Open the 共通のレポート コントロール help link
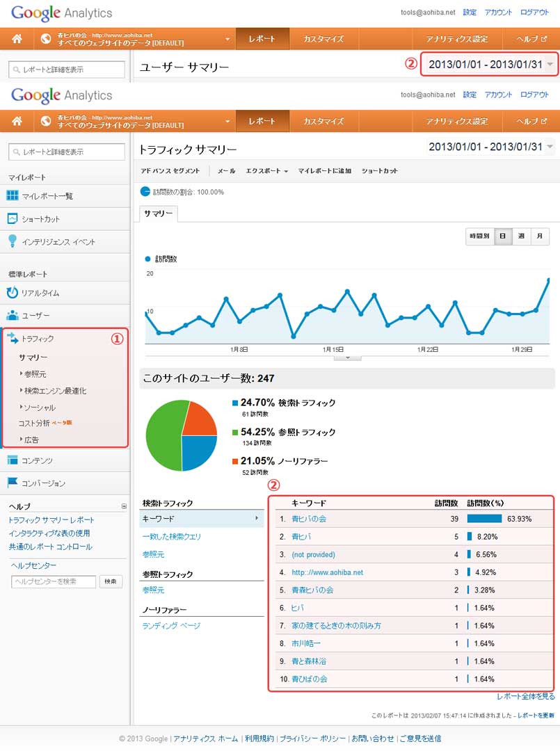Image resolution: width=560 pixels, height=751 pixels. tap(50, 547)
